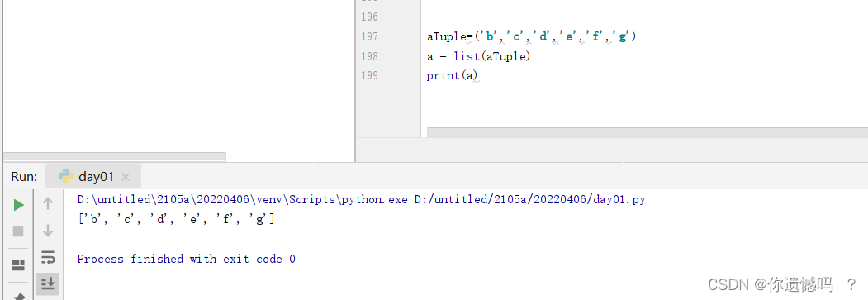Place cursor on the aTuple assignment line
868x300 pixels.
pos(532,36)
